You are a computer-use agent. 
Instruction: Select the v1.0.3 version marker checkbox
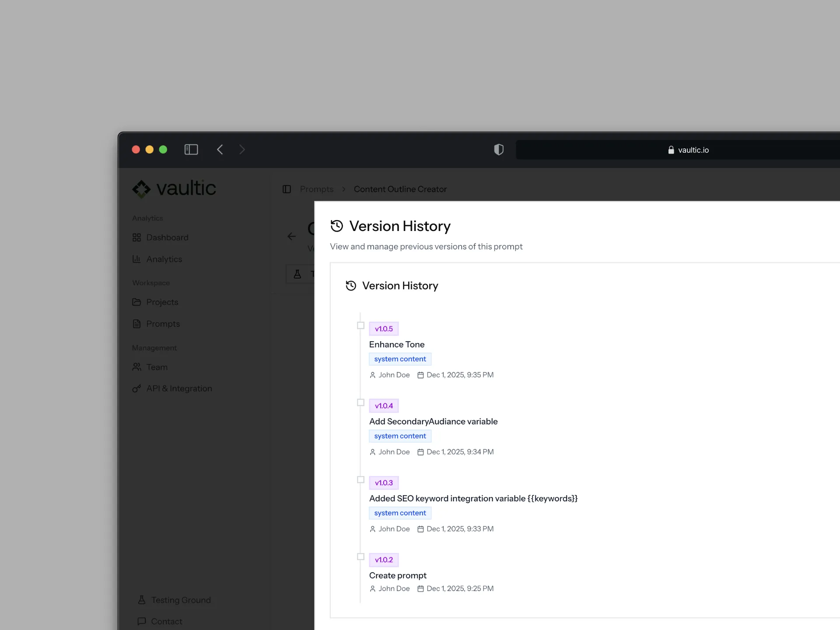[360, 479]
